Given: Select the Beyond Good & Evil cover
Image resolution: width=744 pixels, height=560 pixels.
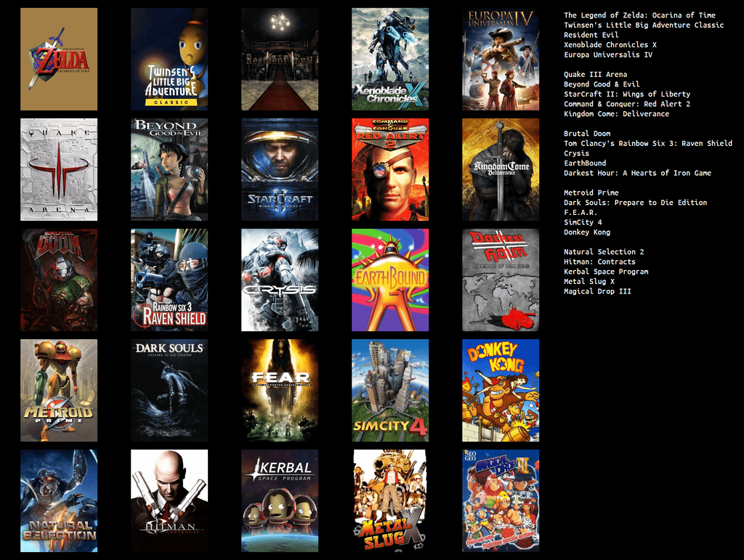Looking at the screenshot, I should (169, 170).
